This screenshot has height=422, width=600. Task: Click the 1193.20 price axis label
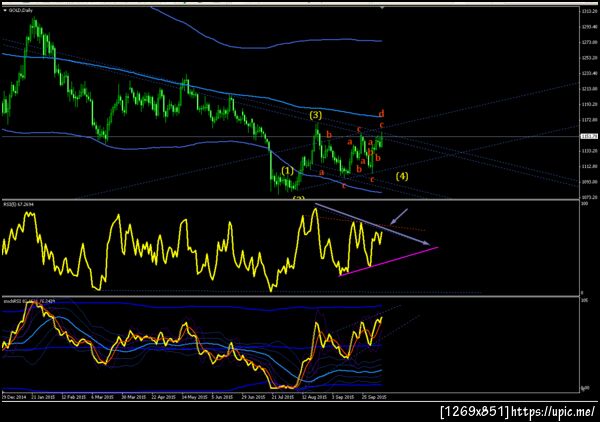click(x=589, y=104)
